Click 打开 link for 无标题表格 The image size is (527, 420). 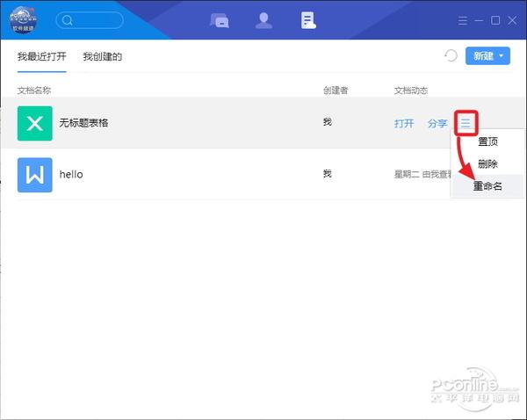click(404, 123)
